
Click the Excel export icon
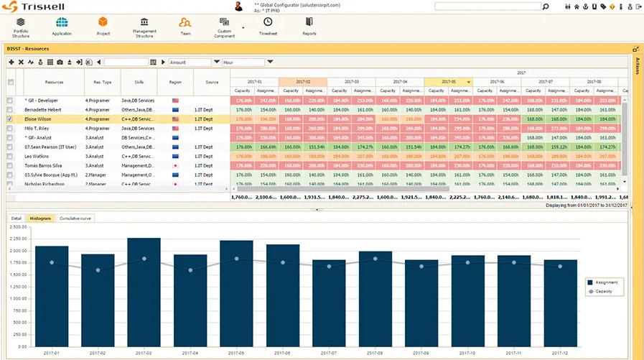[89, 62]
